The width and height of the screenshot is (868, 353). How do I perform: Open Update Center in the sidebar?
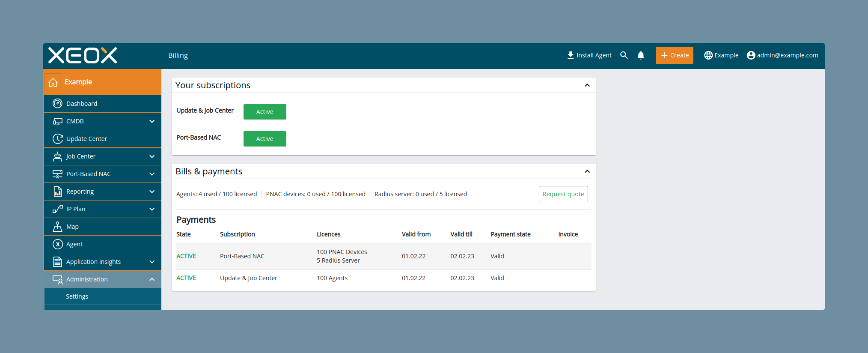[x=103, y=139]
